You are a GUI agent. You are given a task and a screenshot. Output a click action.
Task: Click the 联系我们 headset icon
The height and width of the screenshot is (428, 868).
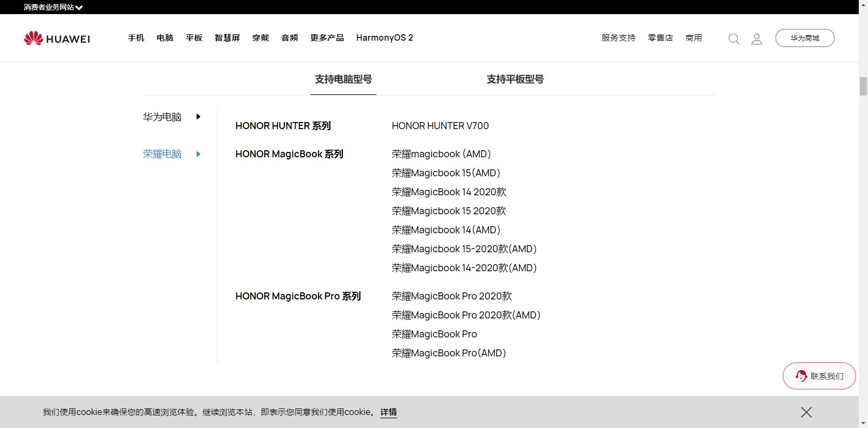(801, 376)
